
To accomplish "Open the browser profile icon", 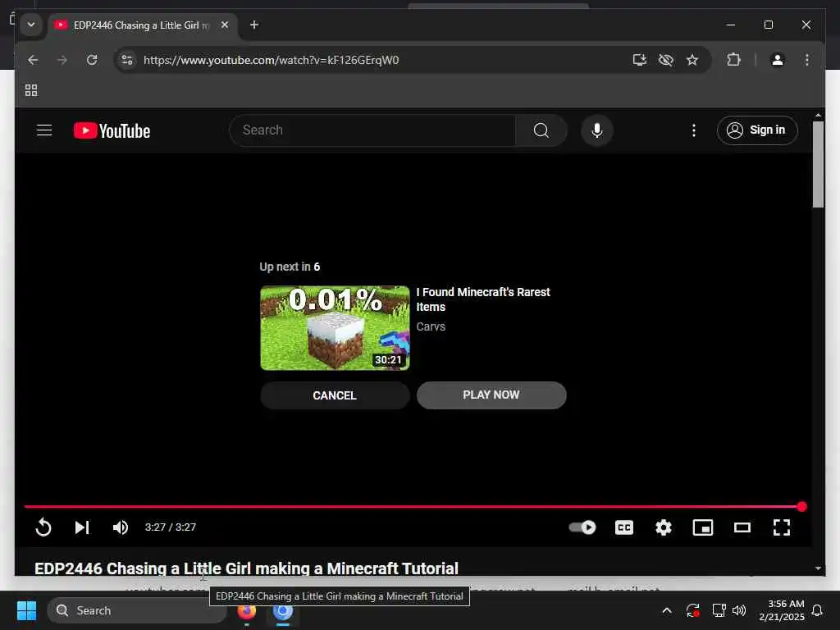I will click(778, 60).
